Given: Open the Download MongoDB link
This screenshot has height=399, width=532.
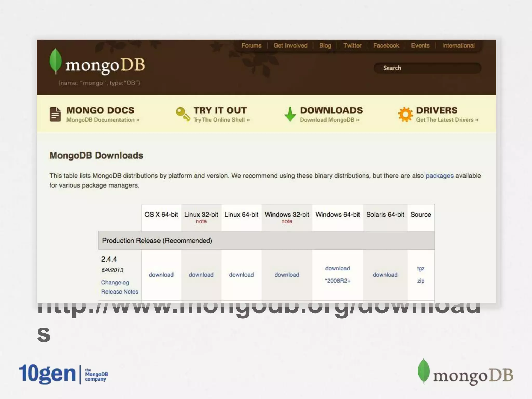Looking at the screenshot, I should point(330,120).
